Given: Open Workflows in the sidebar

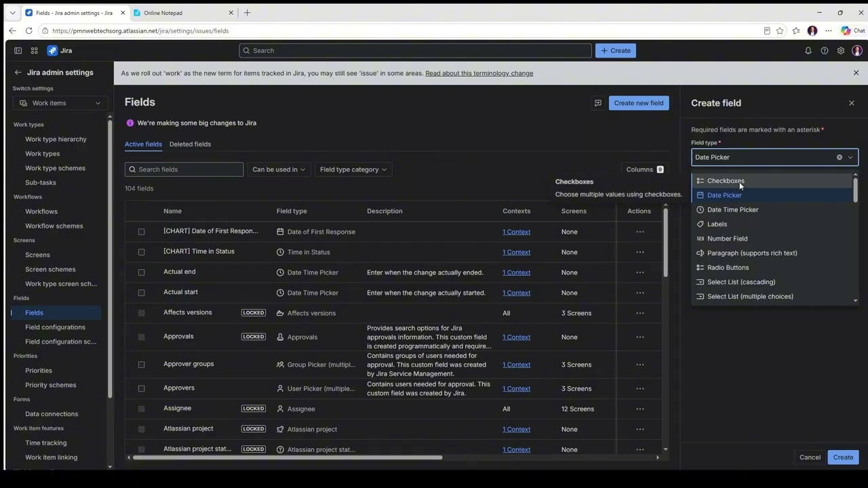Looking at the screenshot, I should coord(41,211).
